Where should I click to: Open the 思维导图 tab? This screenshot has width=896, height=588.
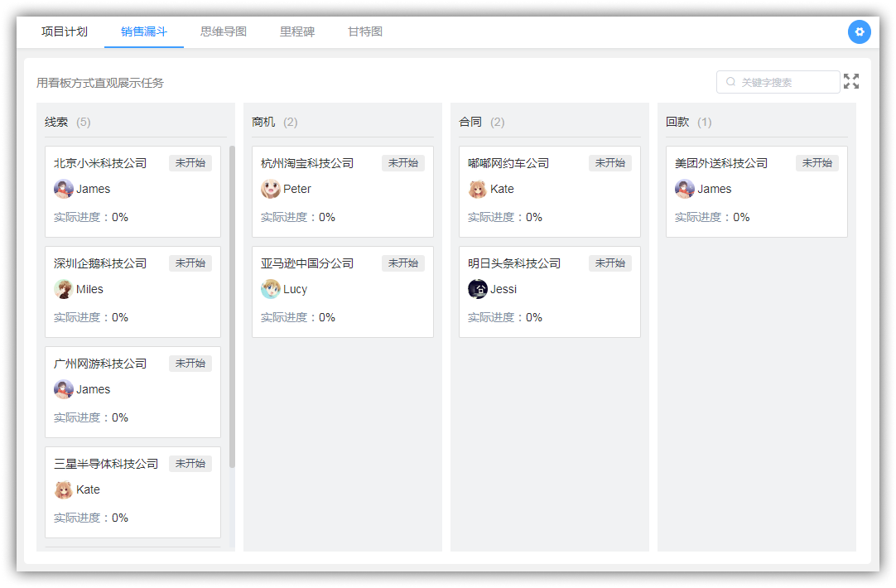tap(223, 32)
